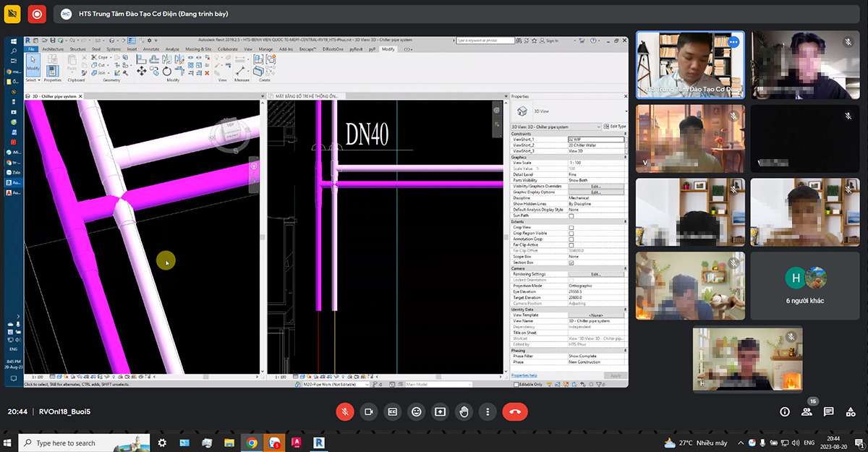Image resolution: width=868 pixels, height=452 pixels.
Task: Toggle the Crop Region Visible checkbox
Action: pyautogui.click(x=571, y=233)
